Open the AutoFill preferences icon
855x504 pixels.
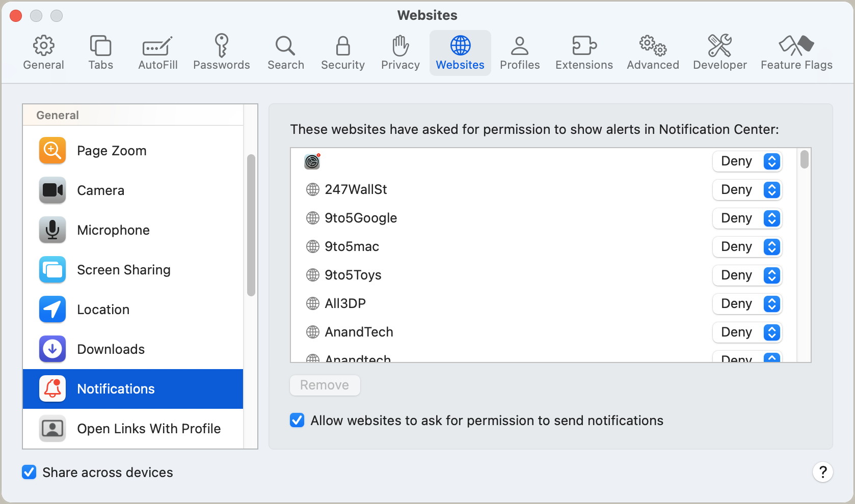pos(157,46)
